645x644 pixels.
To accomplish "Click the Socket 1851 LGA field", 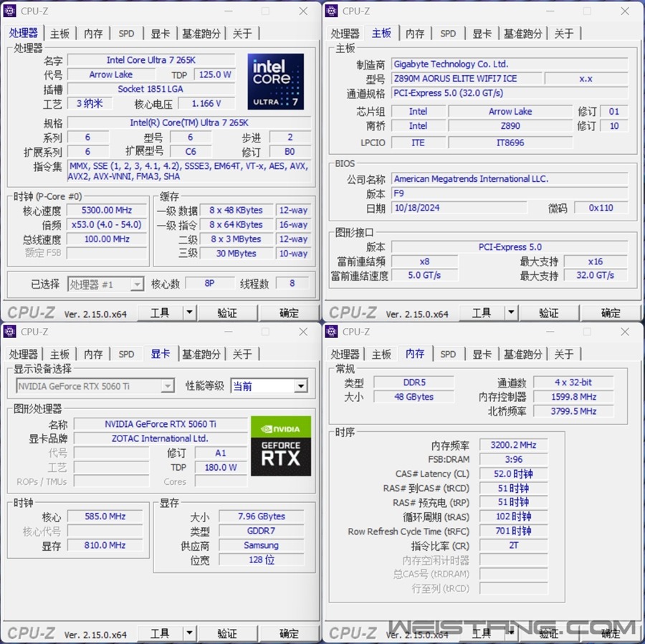I will tap(151, 89).
